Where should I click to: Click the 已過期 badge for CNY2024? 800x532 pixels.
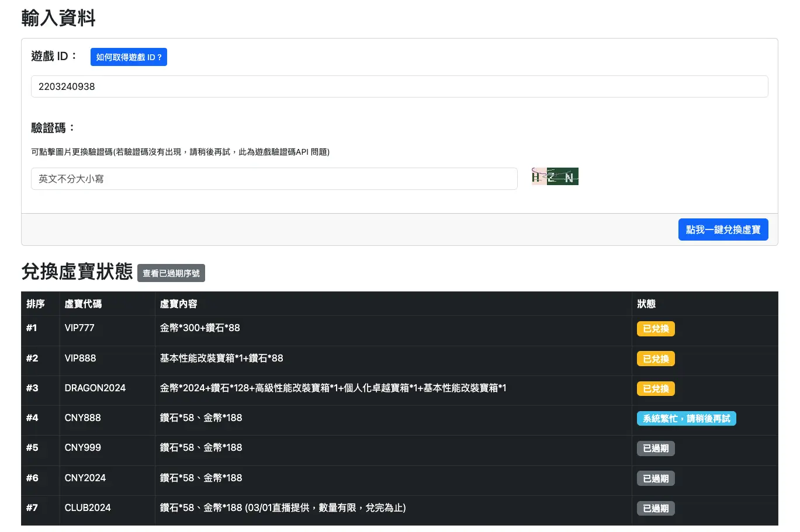[655, 478]
